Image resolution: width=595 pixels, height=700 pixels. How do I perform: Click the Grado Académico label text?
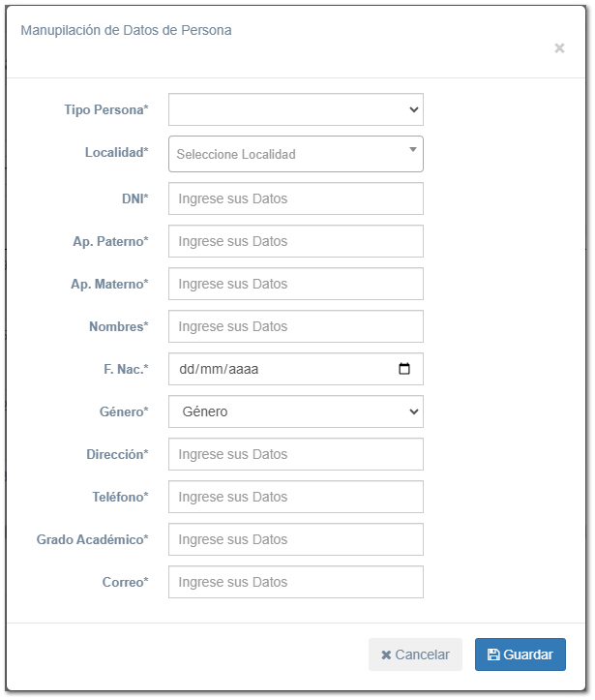pos(93,539)
